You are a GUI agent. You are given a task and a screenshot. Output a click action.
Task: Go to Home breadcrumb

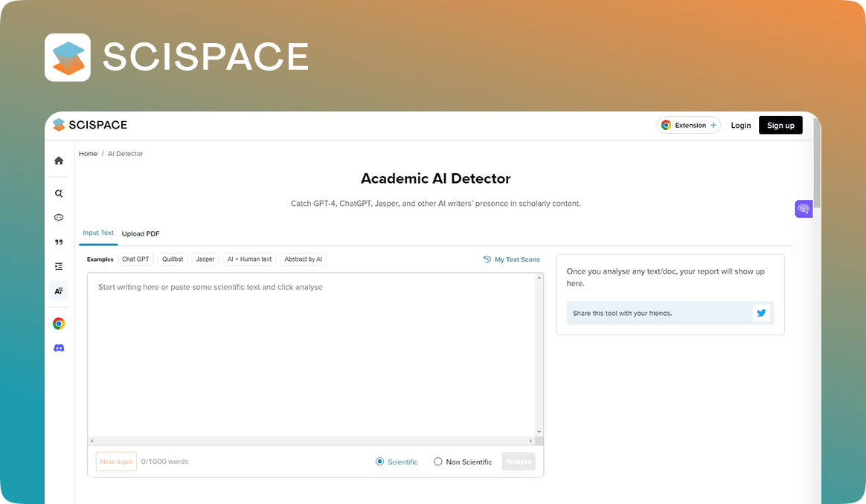pyautogui.click(x=88, y=154)
